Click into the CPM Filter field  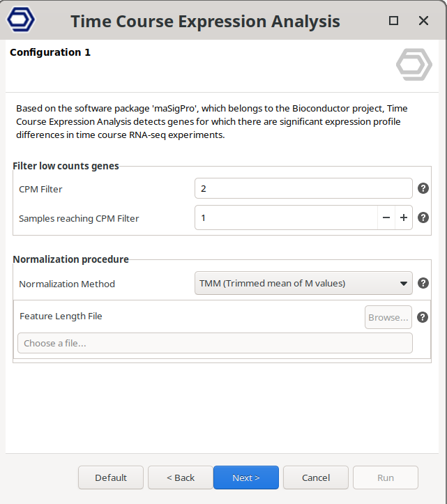click(x=303, y=188)
